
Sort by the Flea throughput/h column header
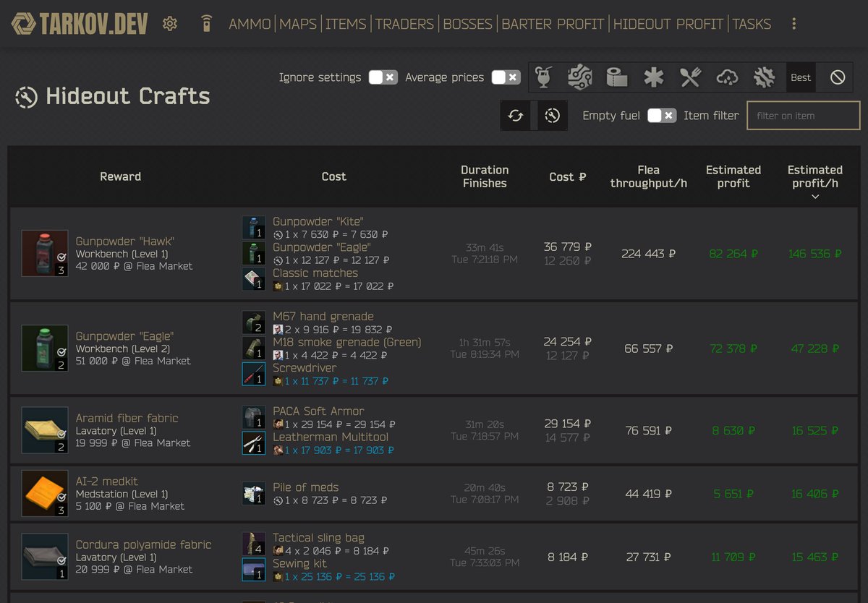tap(648, 176)
